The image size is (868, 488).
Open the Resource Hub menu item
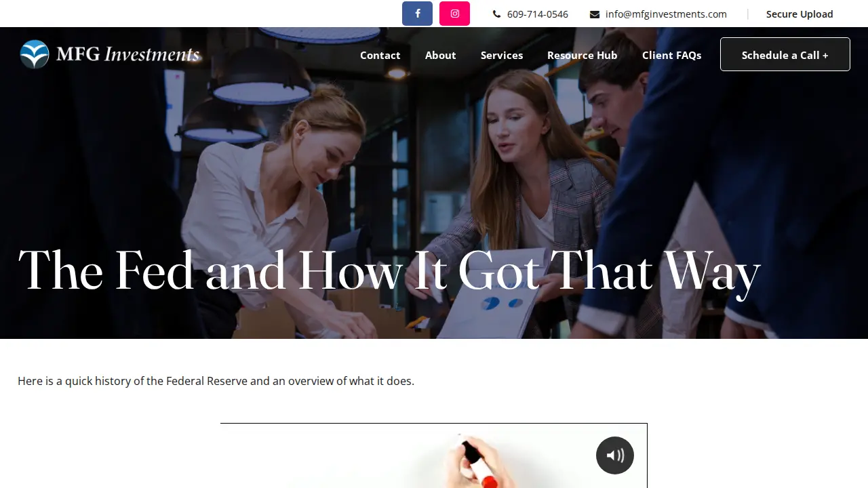coord(583,55)
